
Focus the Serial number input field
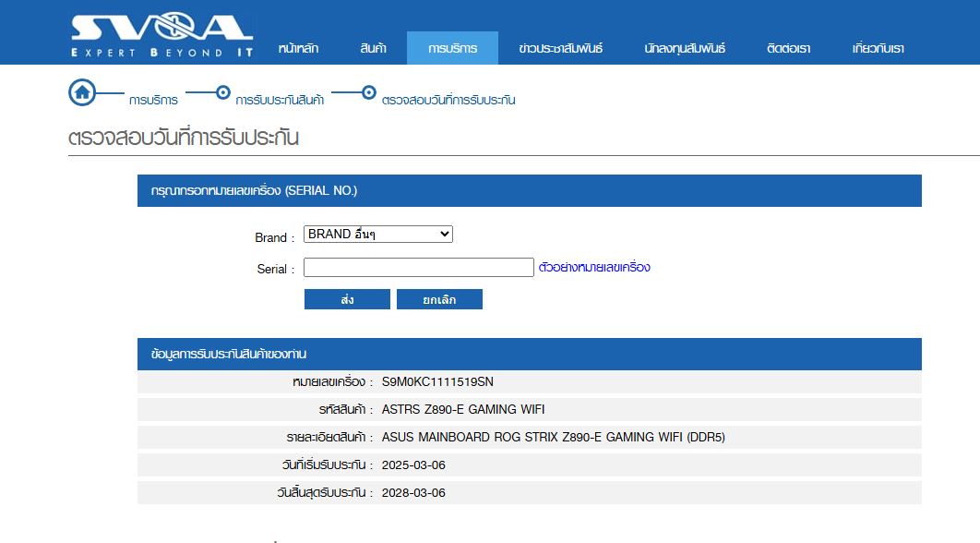point(418,268)
